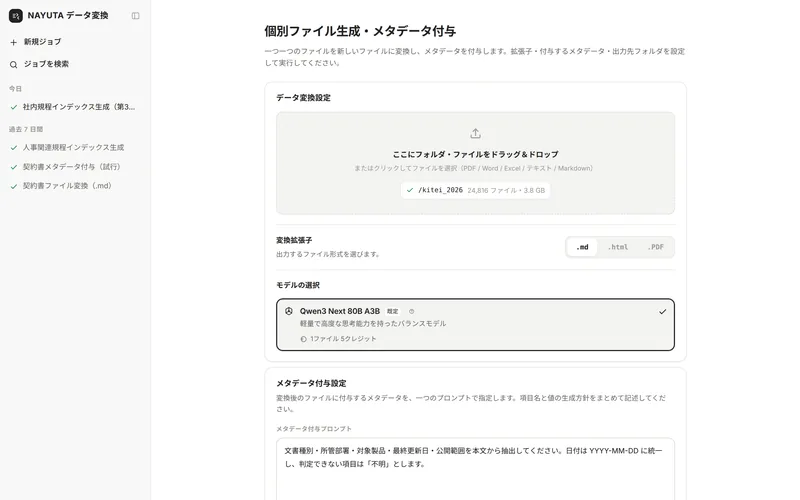Click the モデルの選択 label
The height and width of the screenshot is (500, 800).
298,285
